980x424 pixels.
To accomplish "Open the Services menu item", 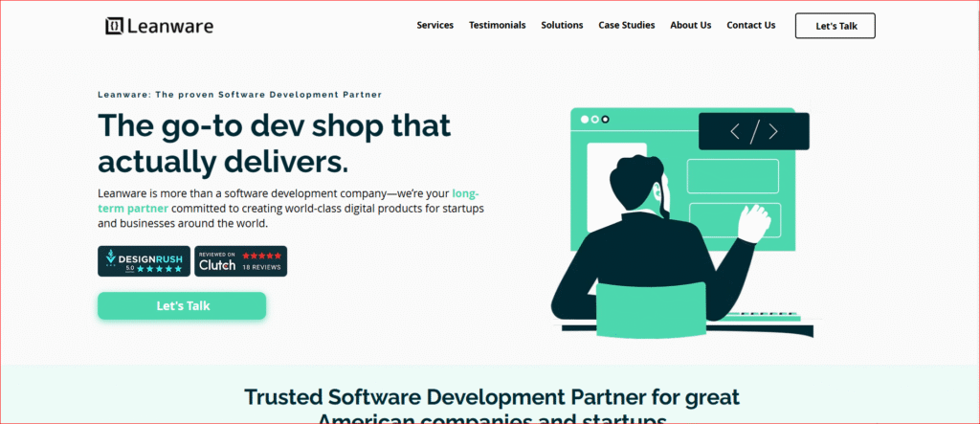I will click(x=435, y=25).
